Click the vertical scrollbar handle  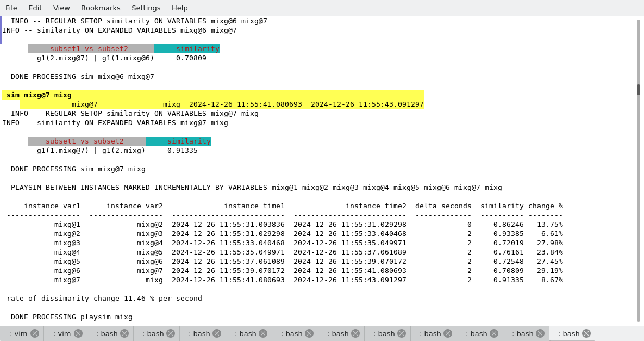(639, 90)
